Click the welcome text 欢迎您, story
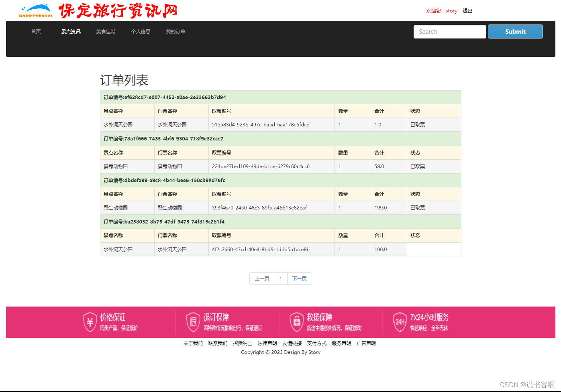Image resolution: width=561 pixels, height=392 pixels. coord(442,11)
